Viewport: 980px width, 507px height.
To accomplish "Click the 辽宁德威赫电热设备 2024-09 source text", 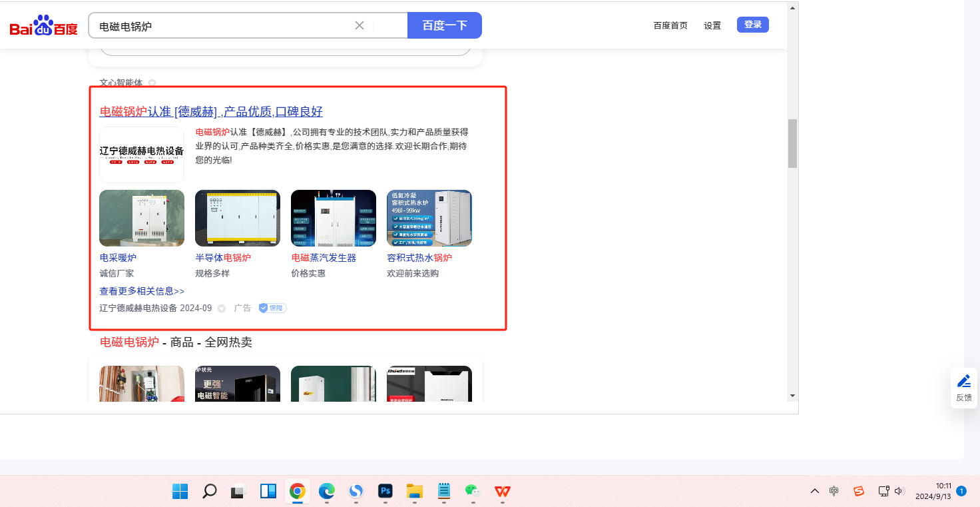I will [x=156, y=308].
